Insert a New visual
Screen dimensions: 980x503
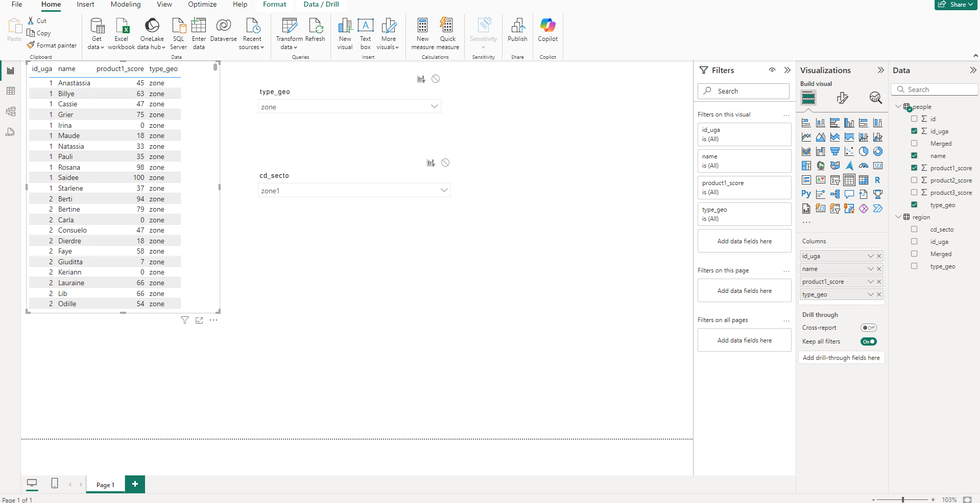click(345, 33)
